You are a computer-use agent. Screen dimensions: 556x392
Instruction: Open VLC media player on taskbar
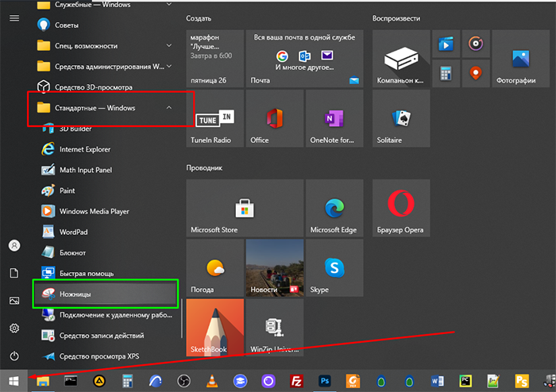point(212,381)
